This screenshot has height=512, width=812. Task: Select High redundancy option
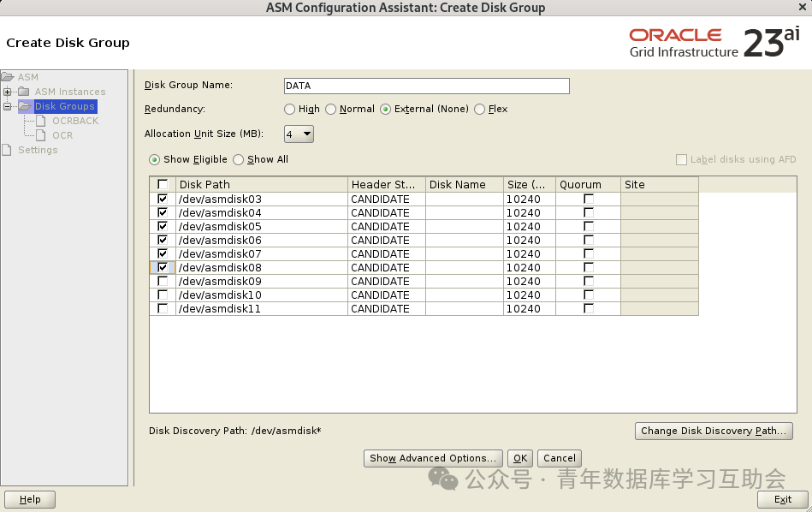coord(289,110)
